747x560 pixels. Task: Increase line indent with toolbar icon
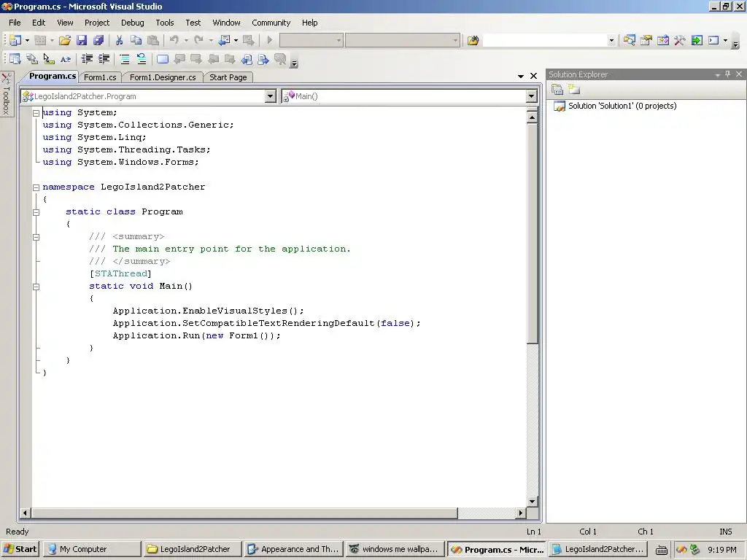pos(104,59)
